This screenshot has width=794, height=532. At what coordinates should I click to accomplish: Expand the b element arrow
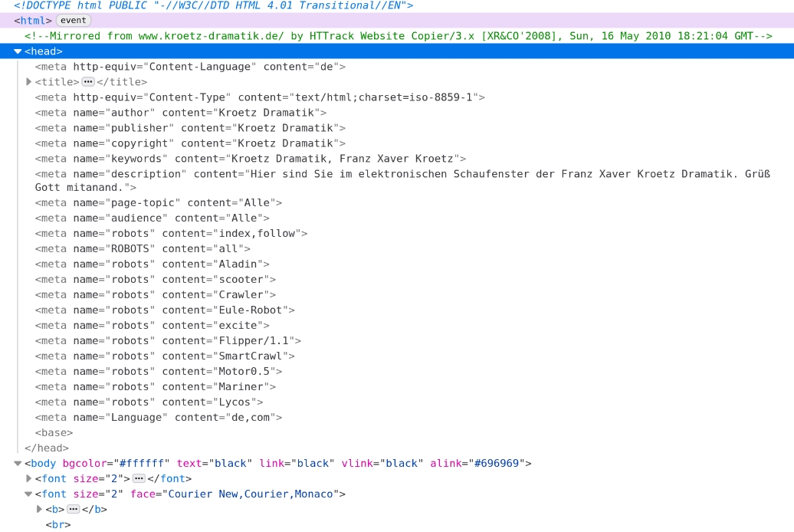pos(40,510)
